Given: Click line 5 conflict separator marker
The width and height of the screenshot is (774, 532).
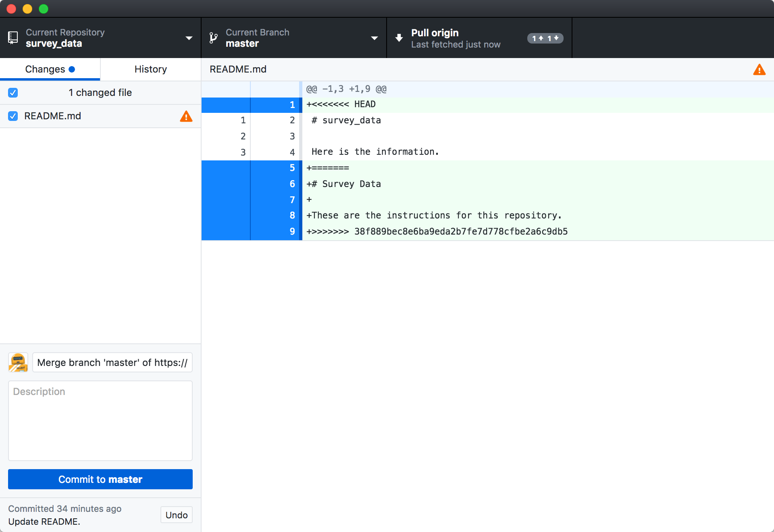Looking at the screenshot, I should pyautogui.click(x=329, y=168).
